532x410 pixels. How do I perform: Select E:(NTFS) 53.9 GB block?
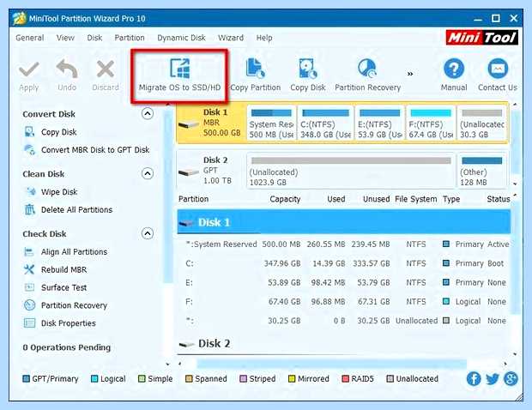(x=379, y=124)
